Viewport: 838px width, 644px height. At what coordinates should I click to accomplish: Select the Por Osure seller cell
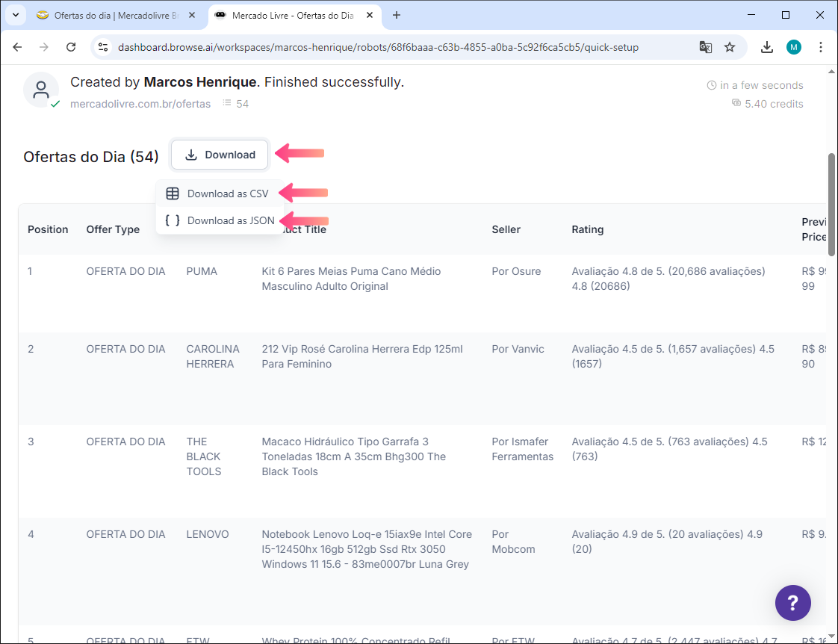pos(516,271)
